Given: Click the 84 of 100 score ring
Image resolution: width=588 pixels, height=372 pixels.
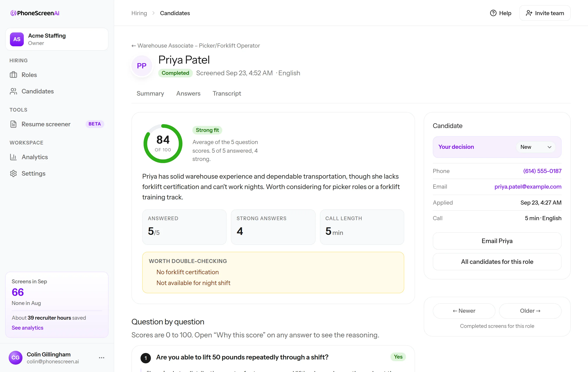Looking at the screenshot, I should (x=163, y=144).
